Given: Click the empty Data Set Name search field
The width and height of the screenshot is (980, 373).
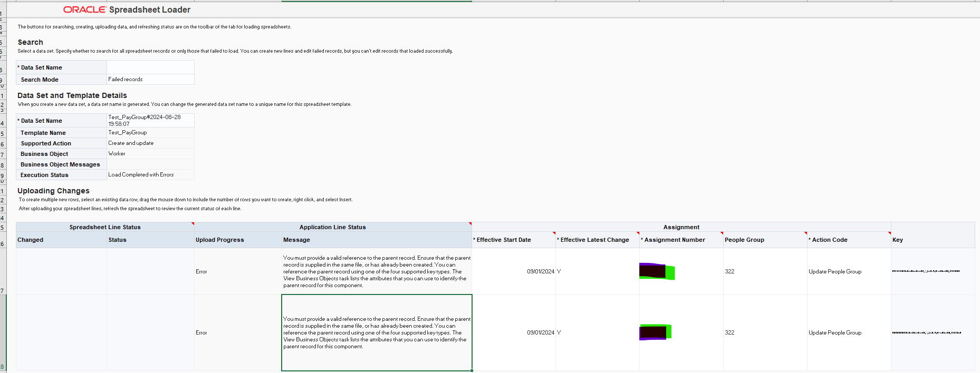Looking at the screenshot, I should 150,67.
